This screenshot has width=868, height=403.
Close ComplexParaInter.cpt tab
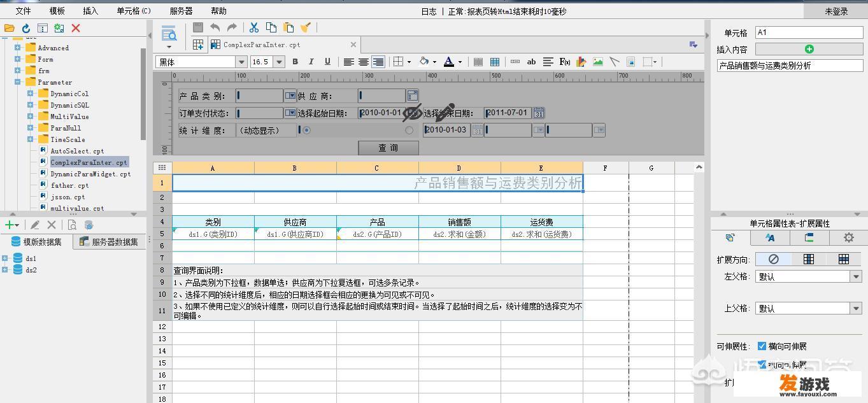pos(353,45)
